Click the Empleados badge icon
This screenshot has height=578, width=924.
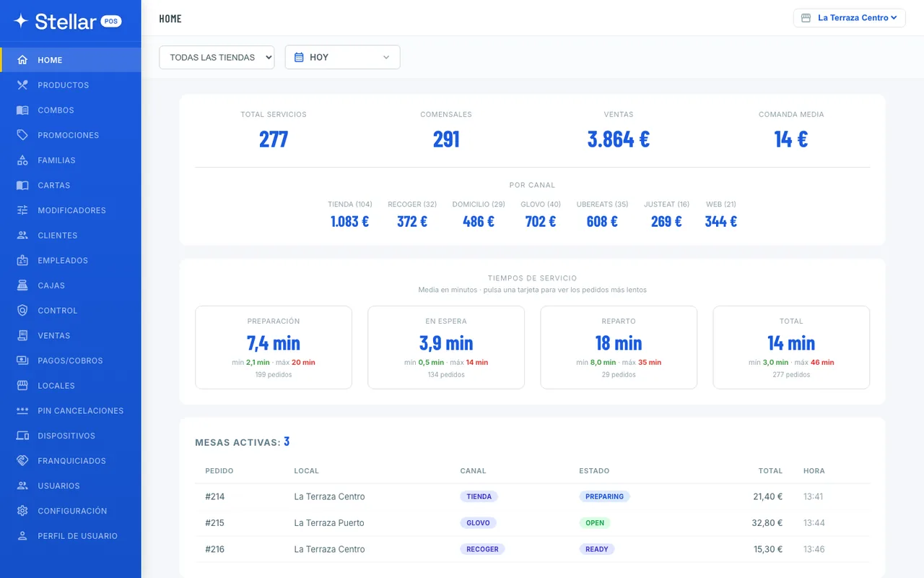[22, 260]
